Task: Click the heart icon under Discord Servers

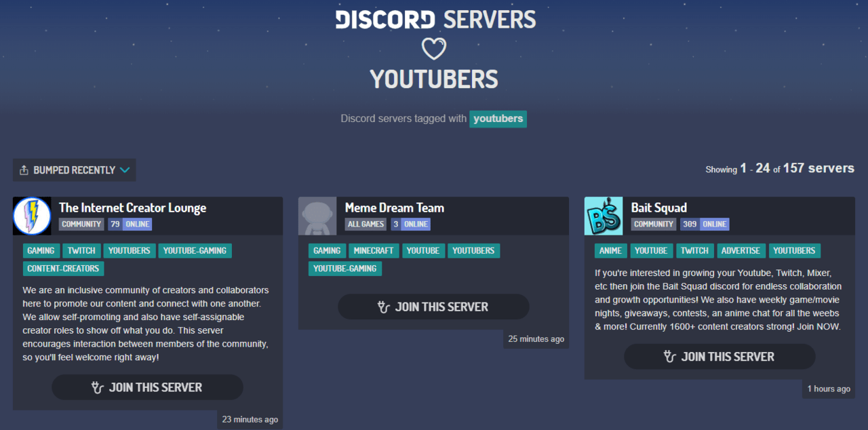Action: pyautogui.click(x=434, y=49)
